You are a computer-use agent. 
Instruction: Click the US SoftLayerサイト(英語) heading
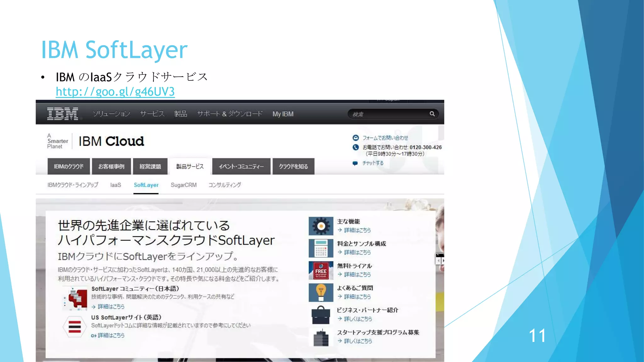tap(126, 317)
